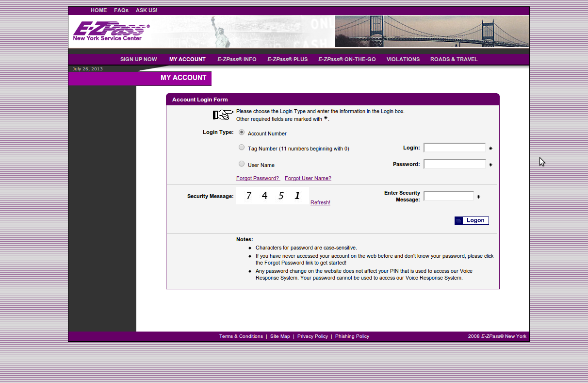Select the Tag Number login type
The image size is (588, 383).
[242, 148]
